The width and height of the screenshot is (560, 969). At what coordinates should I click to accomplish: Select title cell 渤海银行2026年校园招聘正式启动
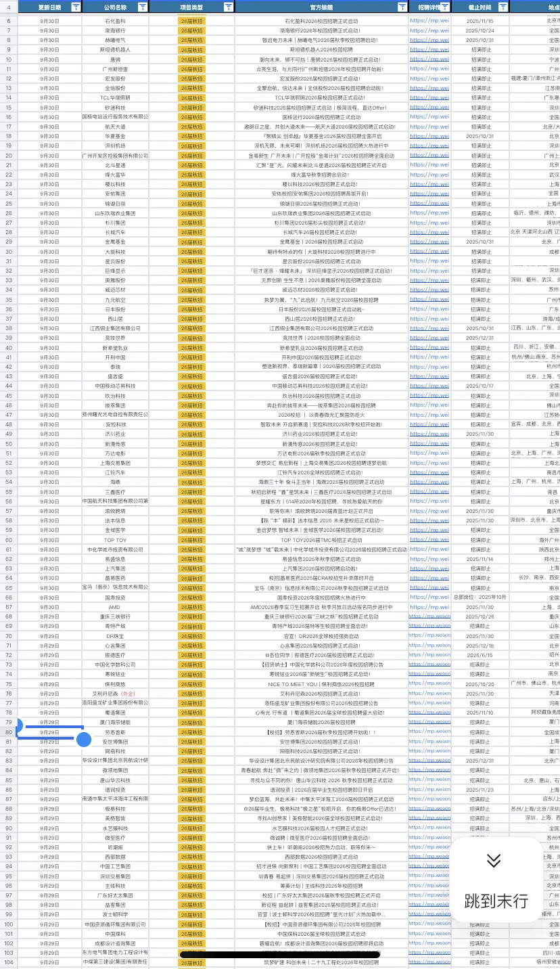click(321, 30)
